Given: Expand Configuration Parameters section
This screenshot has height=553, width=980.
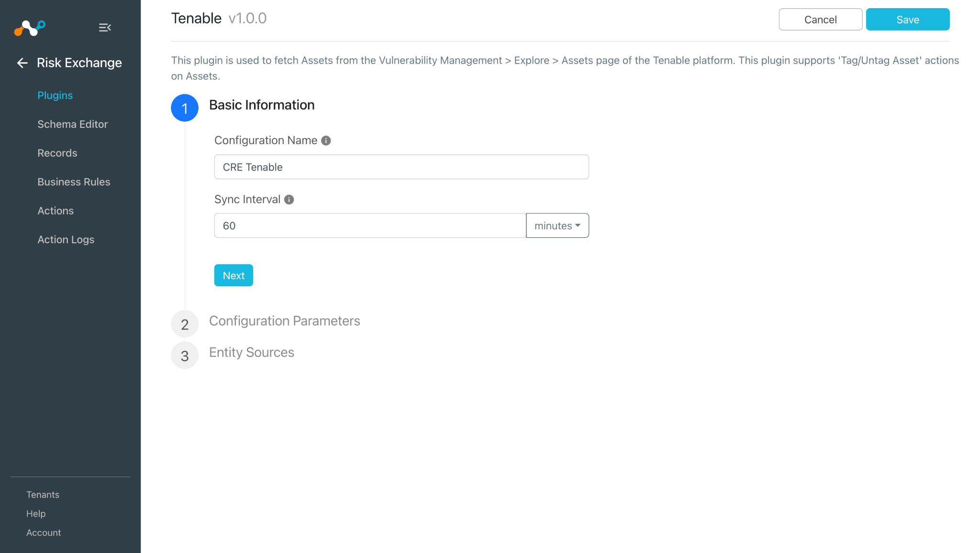Looking at the screenshot, I should pyautogui.click(x=285, y=321).
